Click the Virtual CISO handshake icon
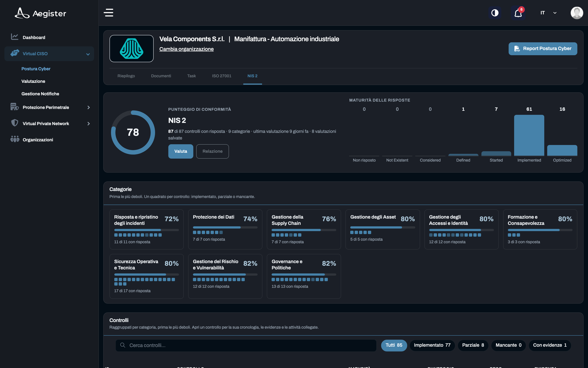Image resolution: width=588 pixels, height=368 pixels. tap(15, 53)
